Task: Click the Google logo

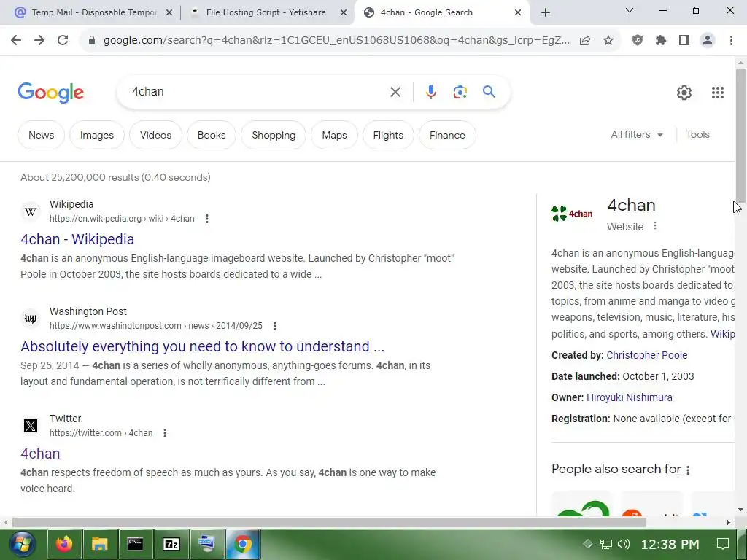Action: [51, 93]
